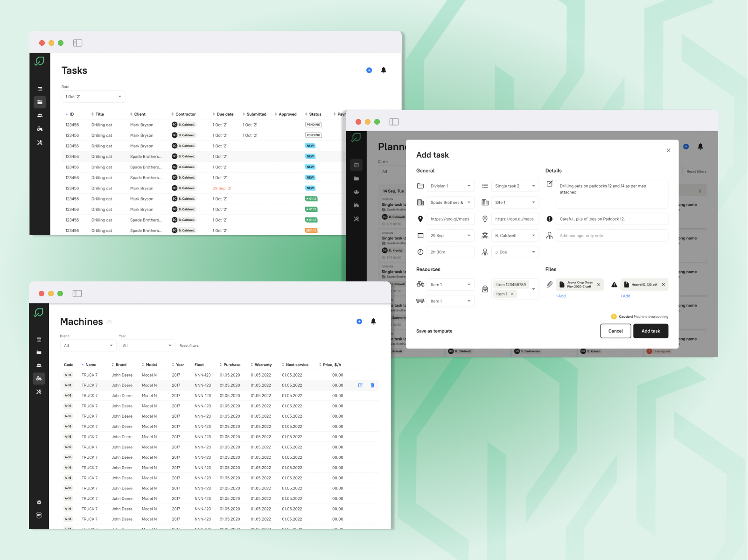The width and height of the screenshot is (748, 560).
Task: Toggle the sidebar panel icon in Tasks title bar
Action: (x=78, y=43)
